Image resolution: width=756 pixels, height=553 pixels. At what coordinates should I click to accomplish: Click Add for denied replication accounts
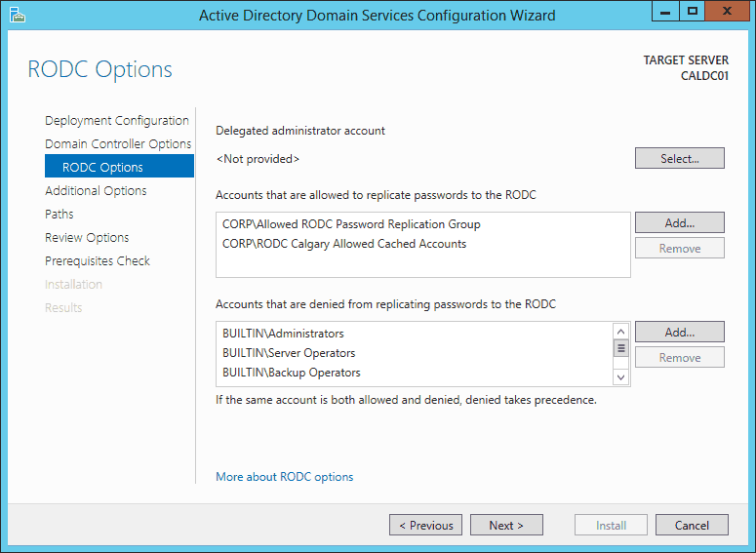click(679, 332)
